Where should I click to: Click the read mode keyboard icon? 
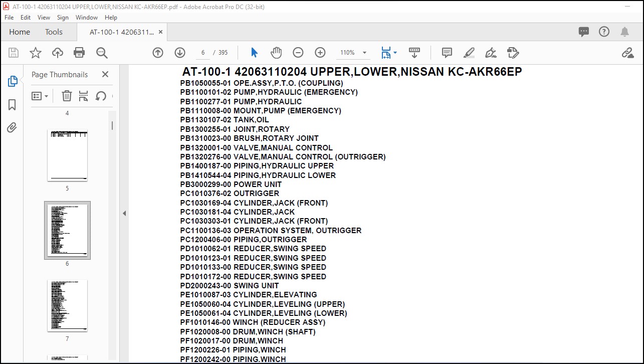[414, 52]
